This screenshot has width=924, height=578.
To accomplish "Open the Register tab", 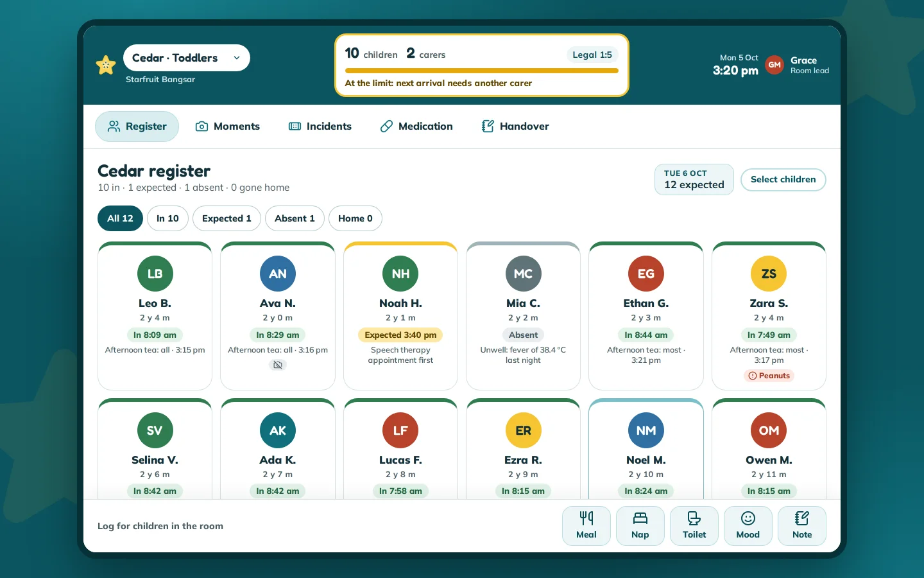I will coord(137,127).
